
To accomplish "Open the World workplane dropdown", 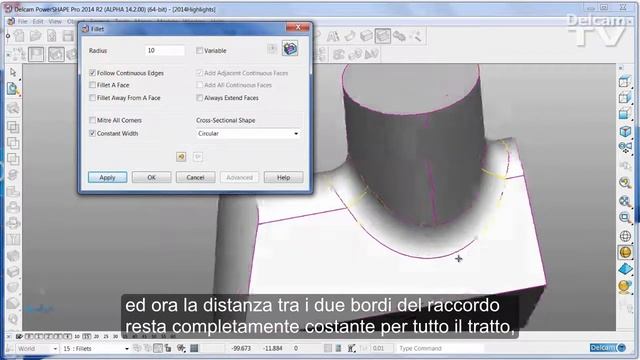I will pos(37,349).
